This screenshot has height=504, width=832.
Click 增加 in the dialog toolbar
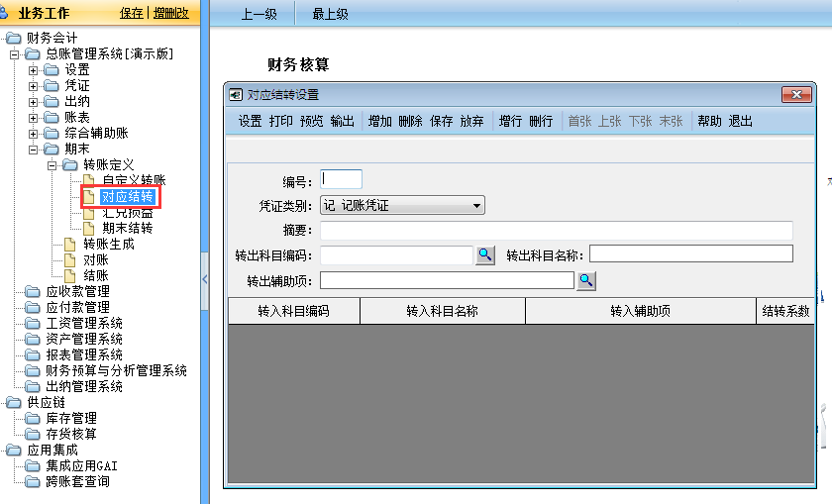pos(379,122)
